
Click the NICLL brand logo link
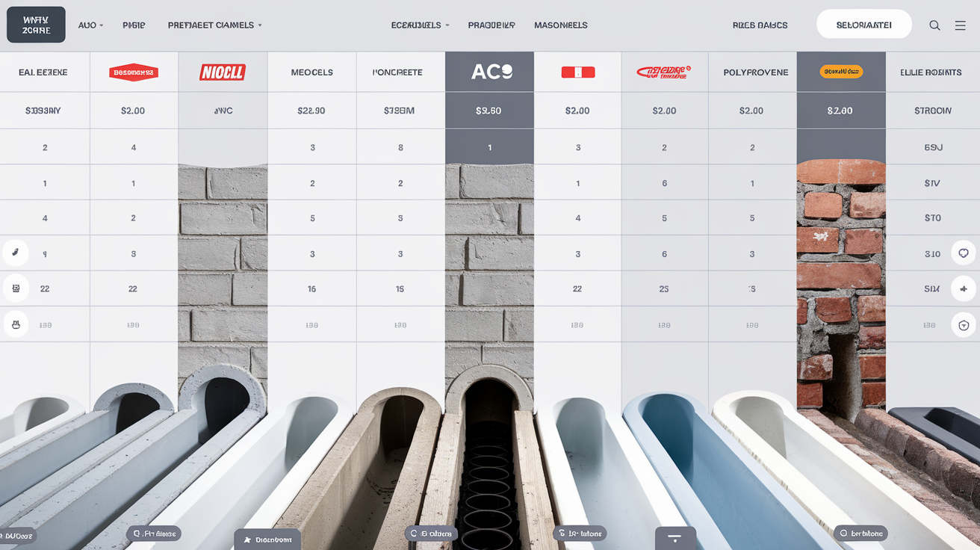(x=222, y=71)
